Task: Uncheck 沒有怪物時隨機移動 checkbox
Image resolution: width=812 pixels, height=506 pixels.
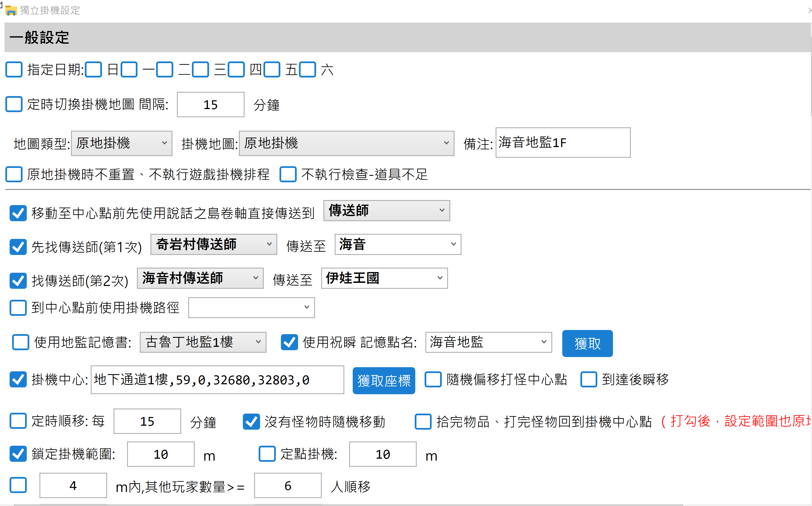Action: coord(251,422)
